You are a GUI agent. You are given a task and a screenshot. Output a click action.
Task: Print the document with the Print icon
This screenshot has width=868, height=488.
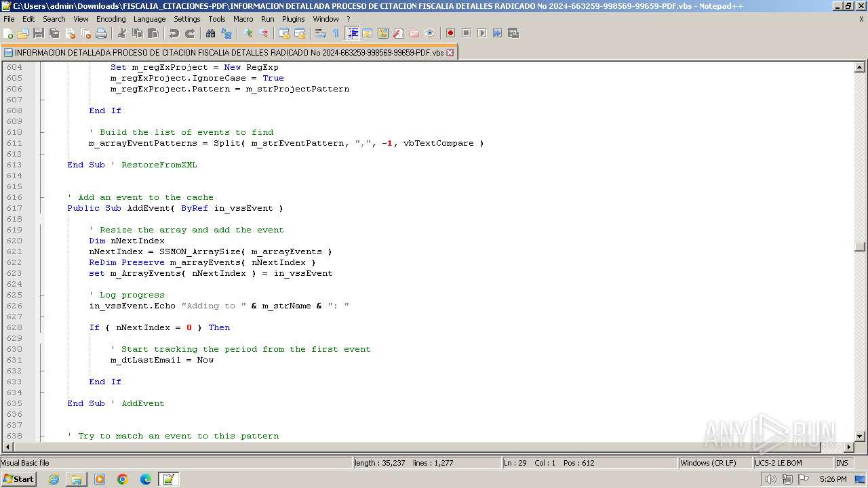[101, 33]
